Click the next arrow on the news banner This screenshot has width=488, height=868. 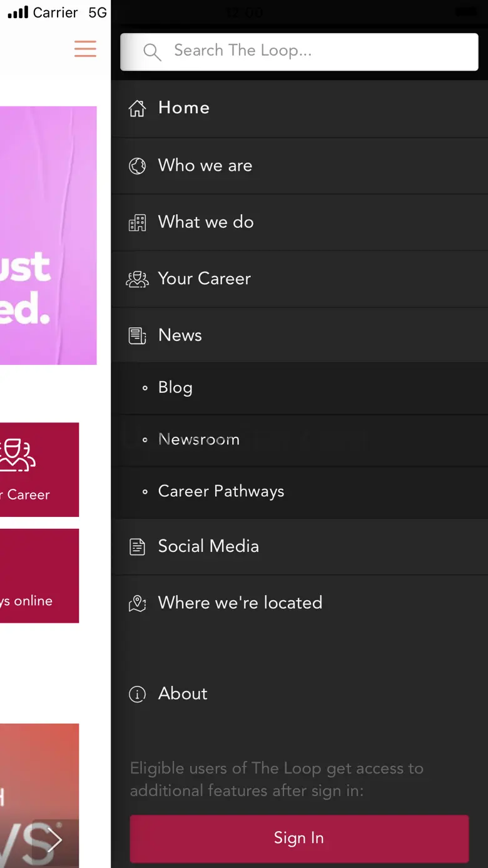pos(55,839)
